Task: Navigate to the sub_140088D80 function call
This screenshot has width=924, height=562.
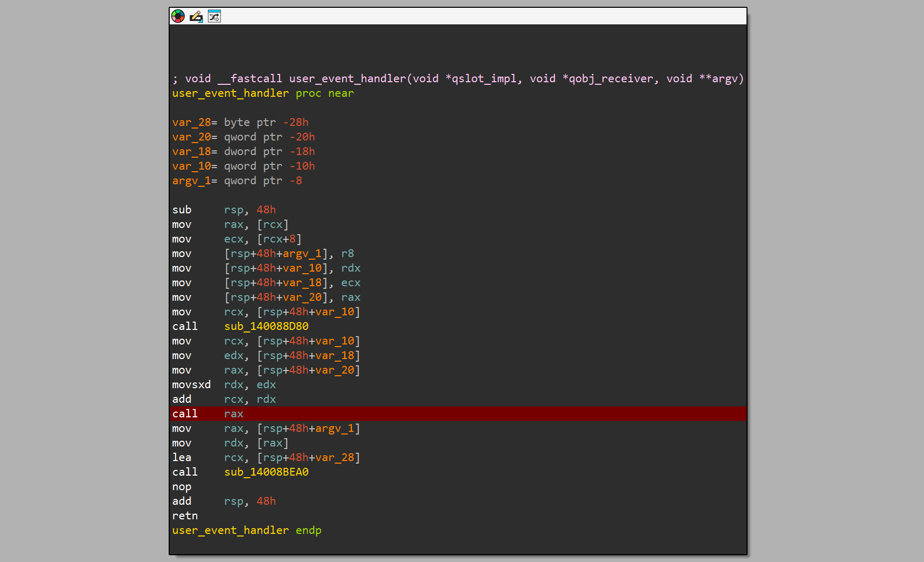Action: click(266, 326)
